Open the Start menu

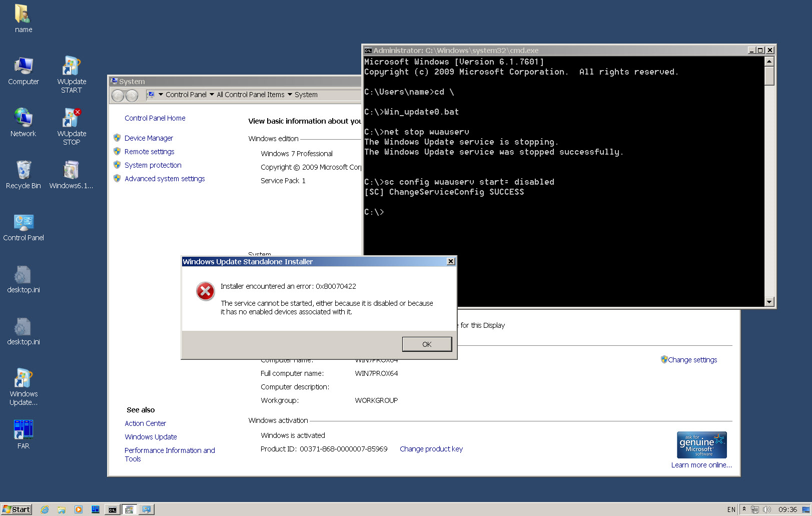tap(17, 509)
